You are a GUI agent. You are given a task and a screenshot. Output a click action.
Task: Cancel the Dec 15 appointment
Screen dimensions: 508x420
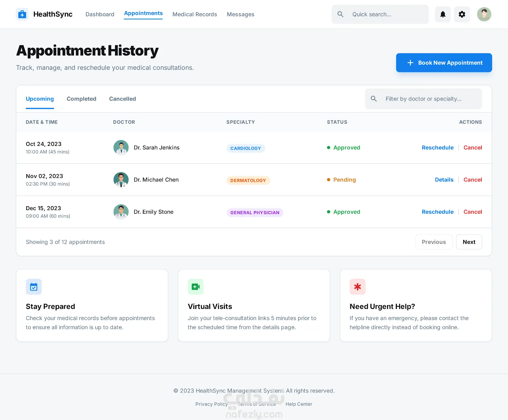(473, 212)
